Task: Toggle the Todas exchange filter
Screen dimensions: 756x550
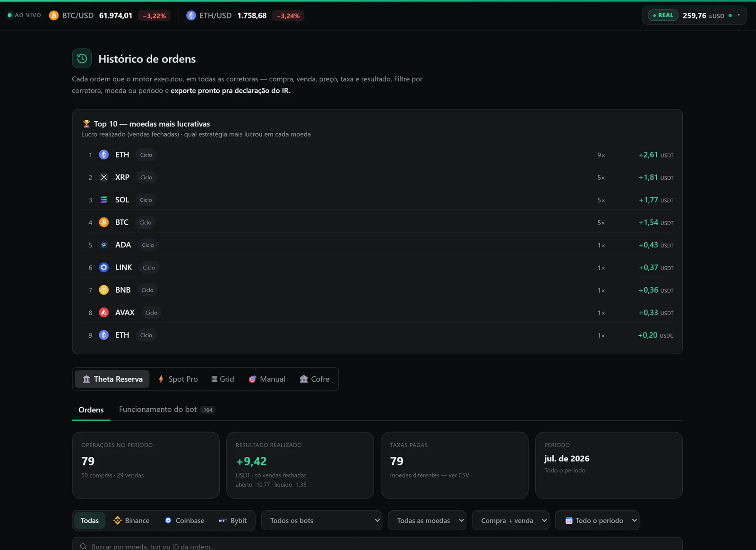Action: [90, 521]
